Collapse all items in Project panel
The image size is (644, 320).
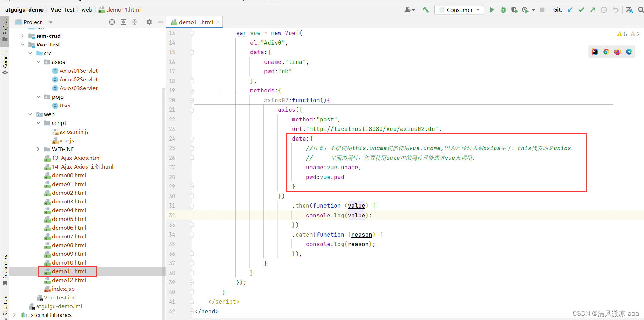tap(135, 22)
